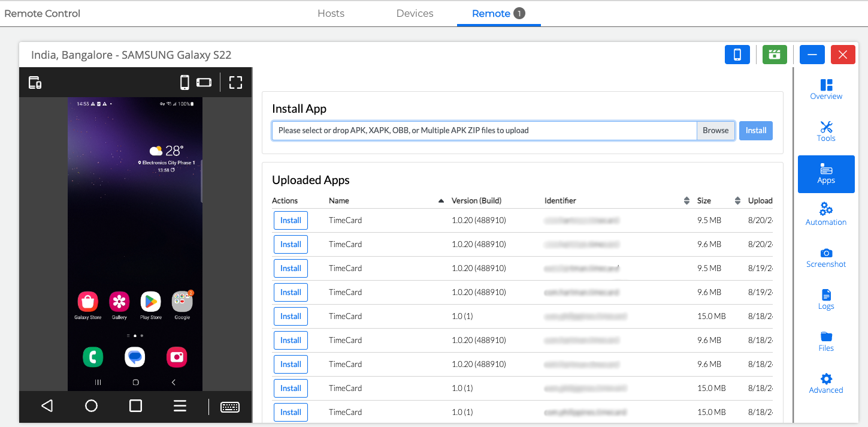Sort uploaded apps by Name

441,201
